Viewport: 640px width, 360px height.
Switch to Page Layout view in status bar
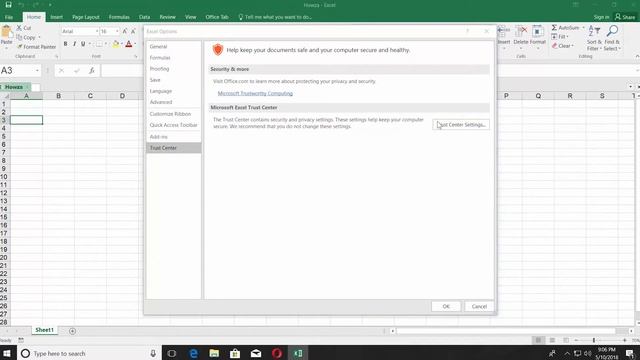point(552,340)
